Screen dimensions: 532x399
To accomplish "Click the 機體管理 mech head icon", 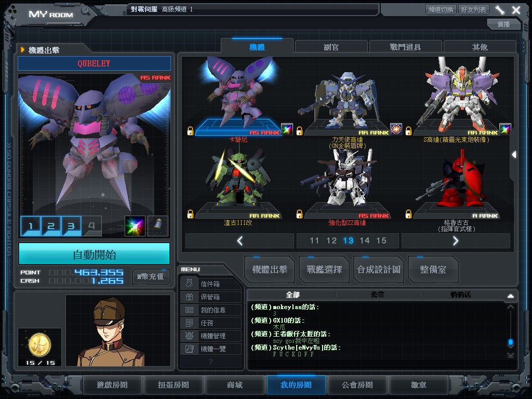I will [x=189, y=336].
